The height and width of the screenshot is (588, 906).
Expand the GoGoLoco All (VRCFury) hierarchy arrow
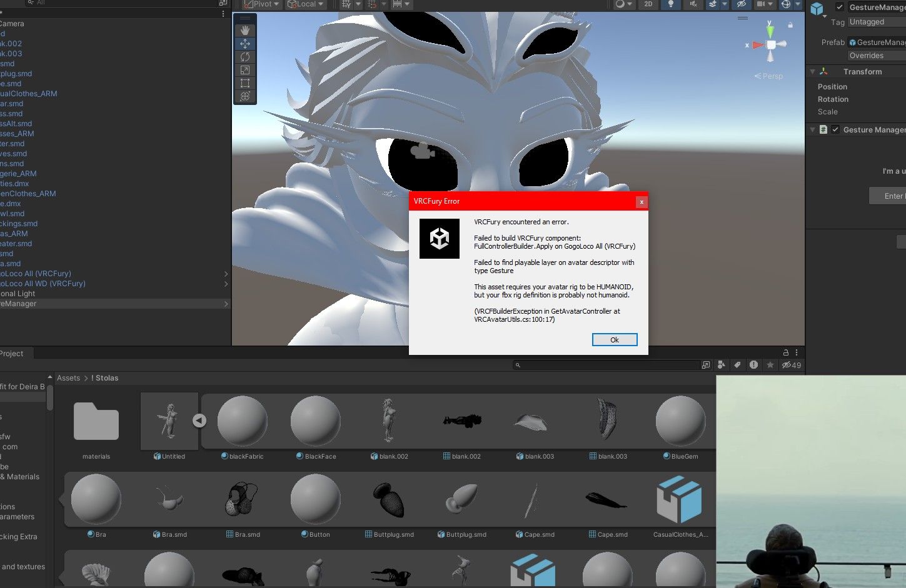coord(226,274)
